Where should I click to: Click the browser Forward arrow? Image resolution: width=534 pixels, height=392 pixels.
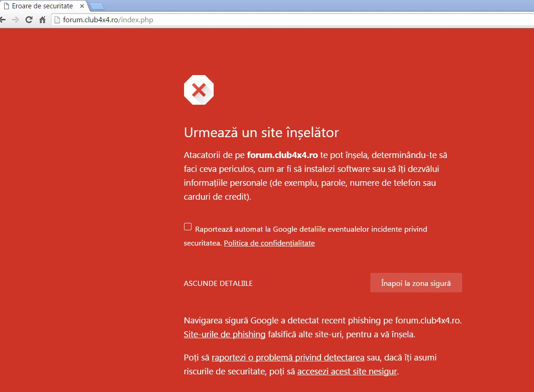pos(15,20)
